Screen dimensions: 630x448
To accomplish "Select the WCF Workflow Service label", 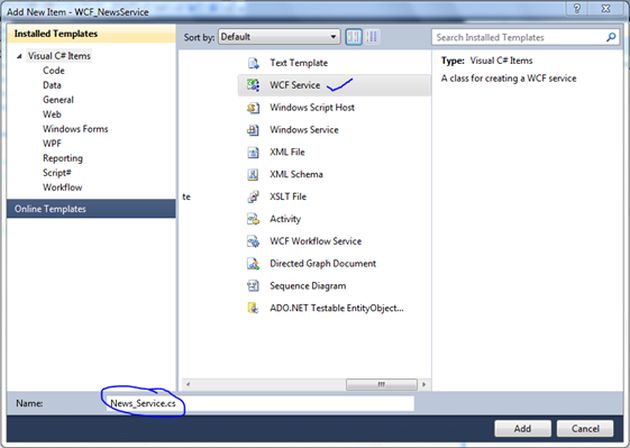I will pos(316,241).
